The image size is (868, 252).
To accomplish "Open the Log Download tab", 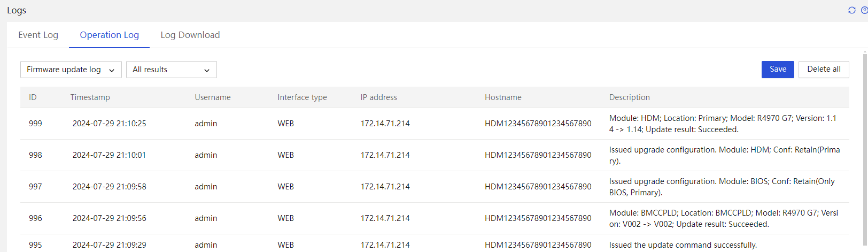I will [x=190, y=35].
